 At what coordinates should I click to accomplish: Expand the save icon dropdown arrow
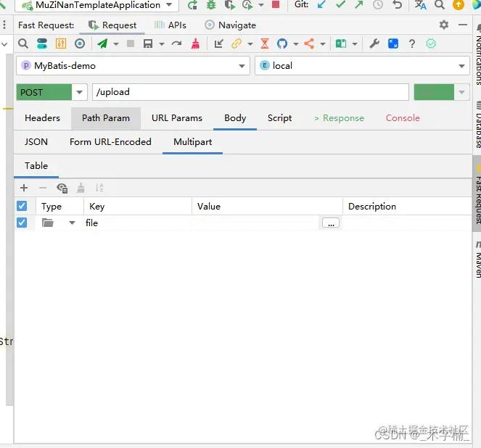pyautogui.click(x=162, y=44)
